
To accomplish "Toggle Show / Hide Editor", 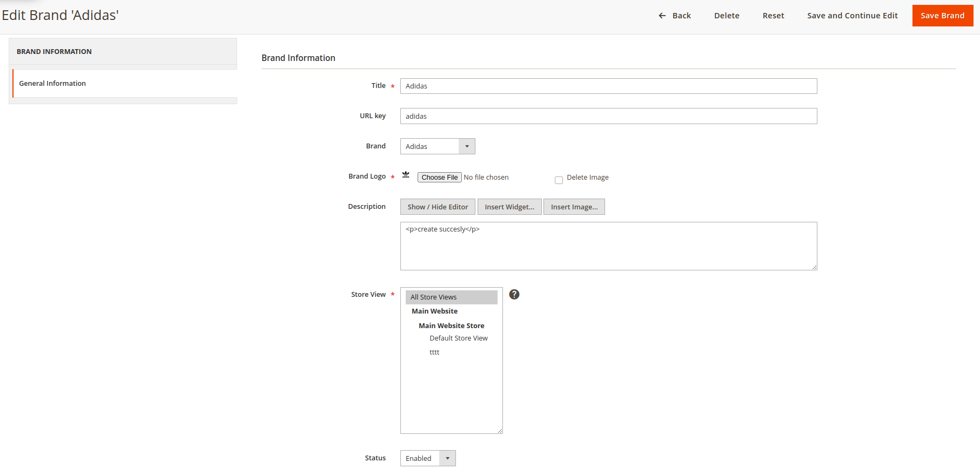I will point(438,207).
